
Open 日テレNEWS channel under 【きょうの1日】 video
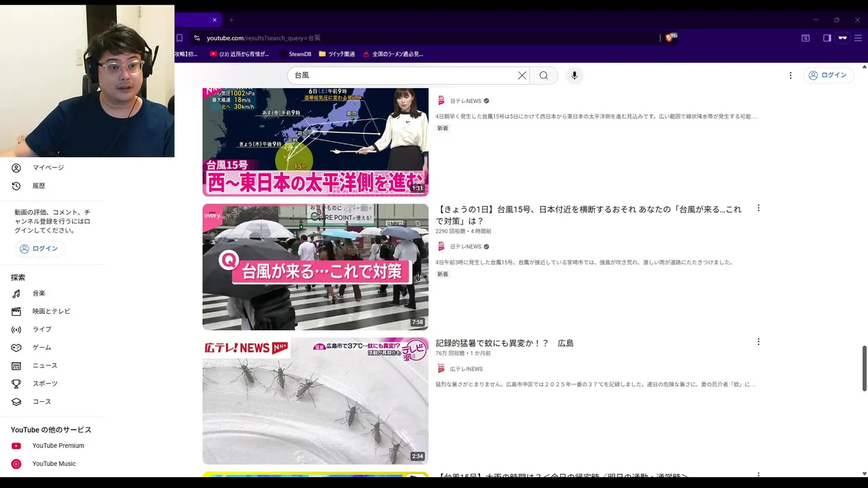pos(466,247)
